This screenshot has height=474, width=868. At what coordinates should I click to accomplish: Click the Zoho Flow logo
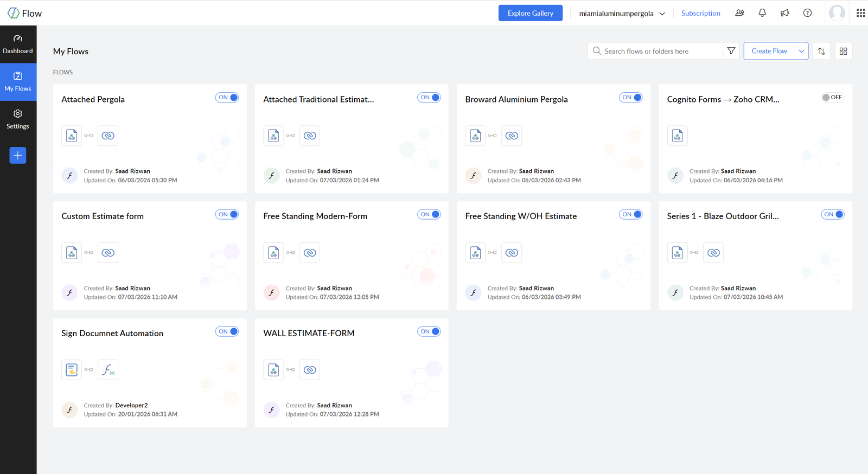pos(24,13)
